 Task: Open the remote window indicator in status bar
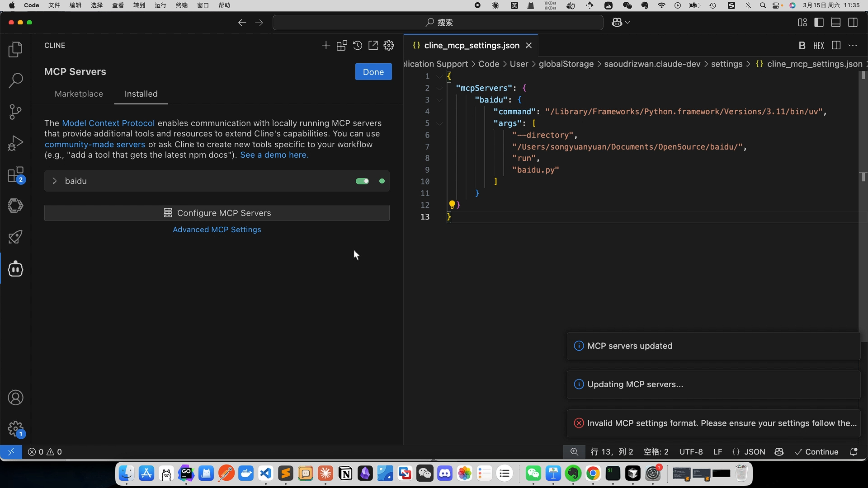coord(11,452)
